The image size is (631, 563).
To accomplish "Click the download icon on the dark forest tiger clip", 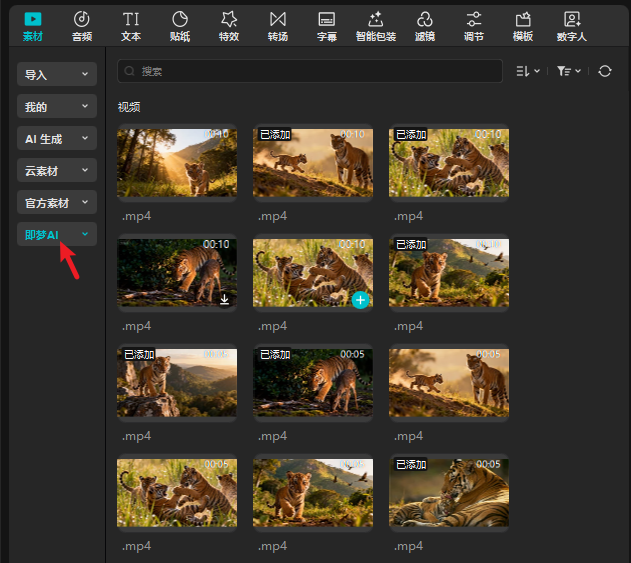I will click(x=224, y=298).
